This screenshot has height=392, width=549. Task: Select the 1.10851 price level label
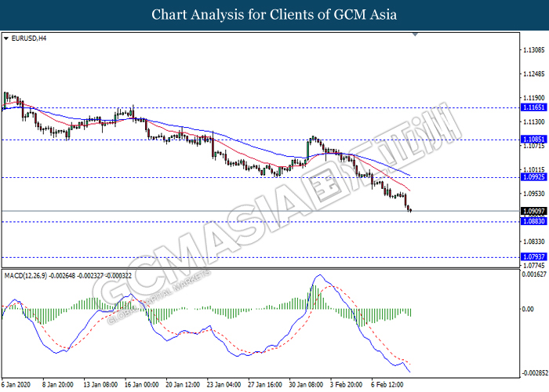click(533, 140)
